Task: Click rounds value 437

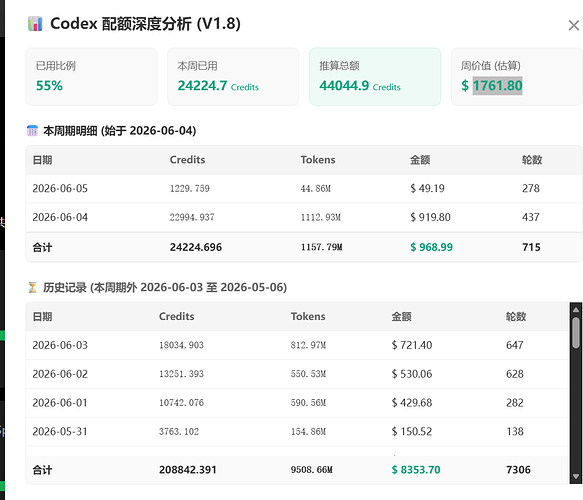Action: tap(531, 217)
